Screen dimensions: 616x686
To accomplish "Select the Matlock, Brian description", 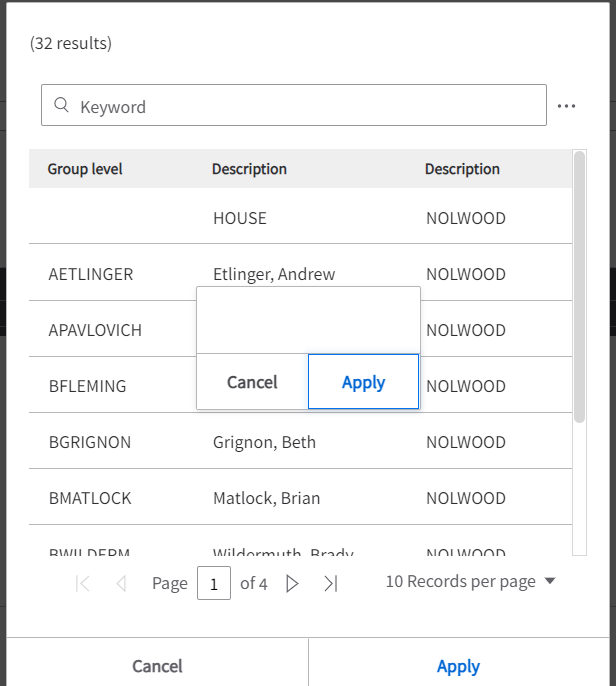I will pyautogui.click(x=267, y=498).
